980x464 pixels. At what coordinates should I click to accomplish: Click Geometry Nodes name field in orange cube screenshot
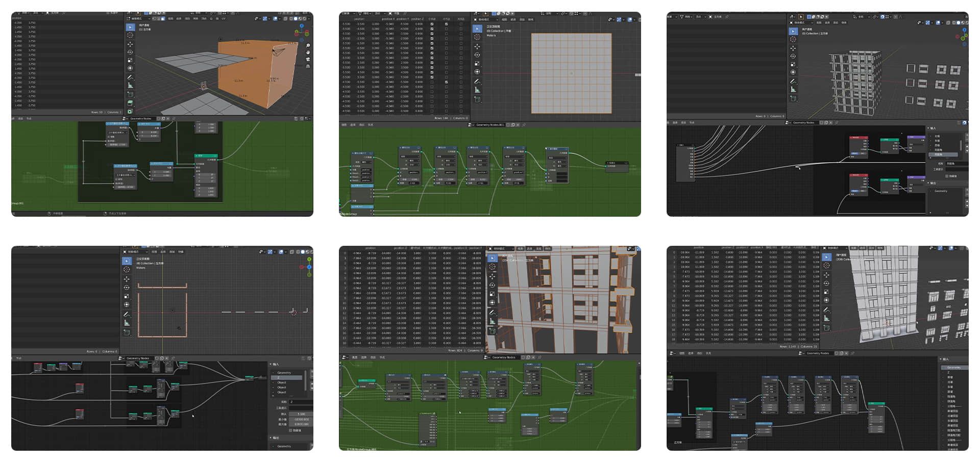pyautogui.click(x=142, y=119)
